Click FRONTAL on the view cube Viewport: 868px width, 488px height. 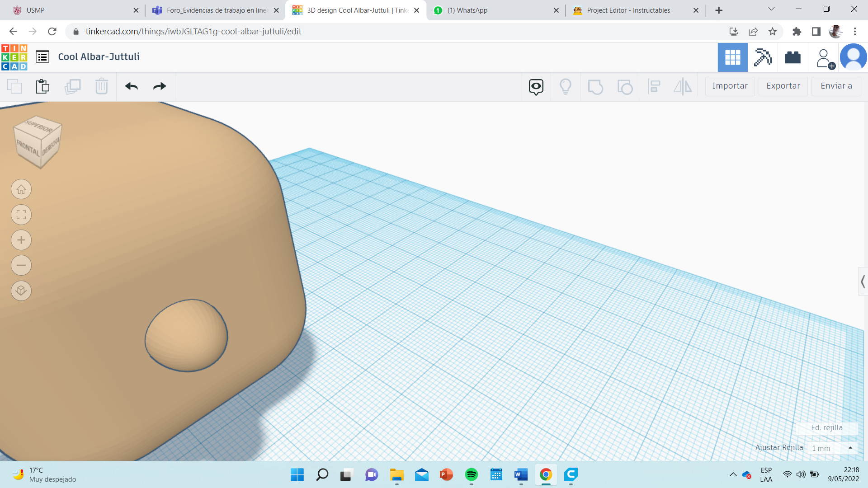28,147
